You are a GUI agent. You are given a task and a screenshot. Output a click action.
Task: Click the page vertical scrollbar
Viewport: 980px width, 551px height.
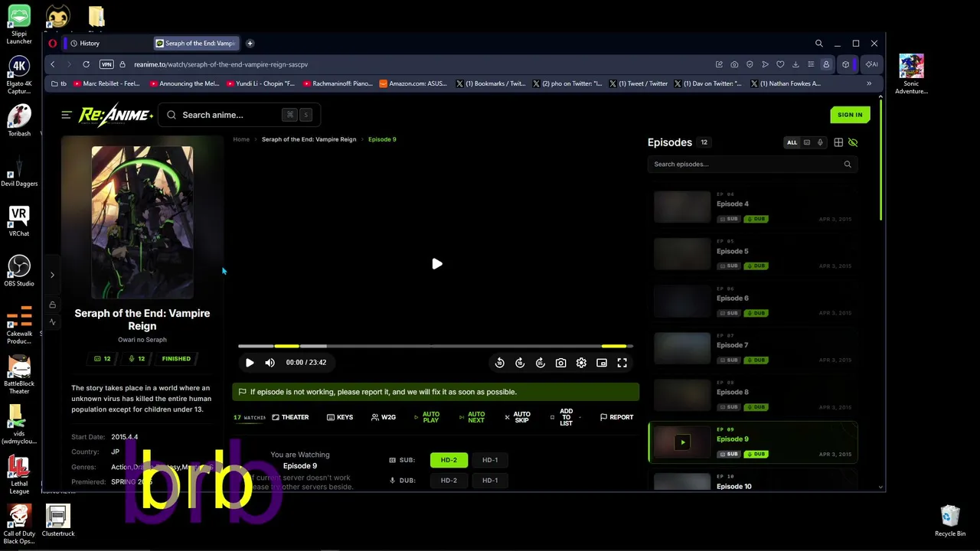pyautogui.click(x=880, y=159)
